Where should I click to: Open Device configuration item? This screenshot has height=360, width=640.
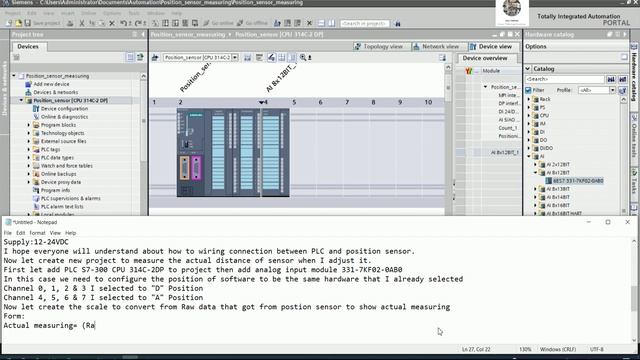tap(60, 109)
